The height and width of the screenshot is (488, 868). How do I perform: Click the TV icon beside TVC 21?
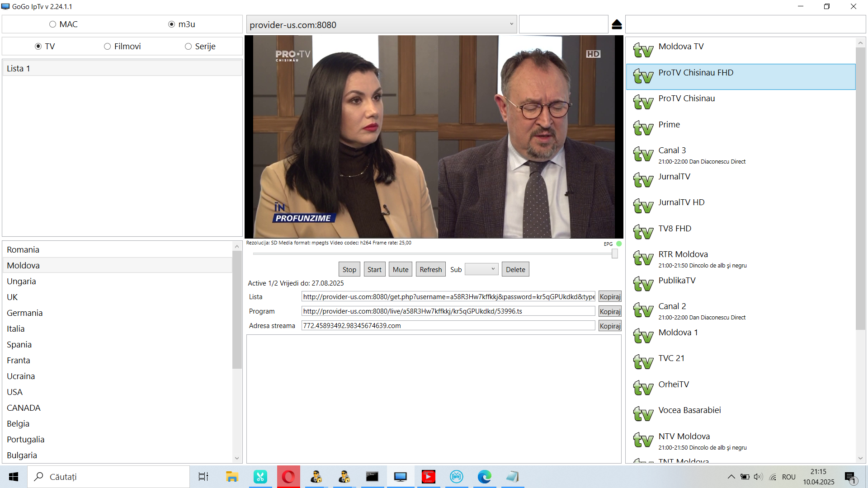click(643, 362)
